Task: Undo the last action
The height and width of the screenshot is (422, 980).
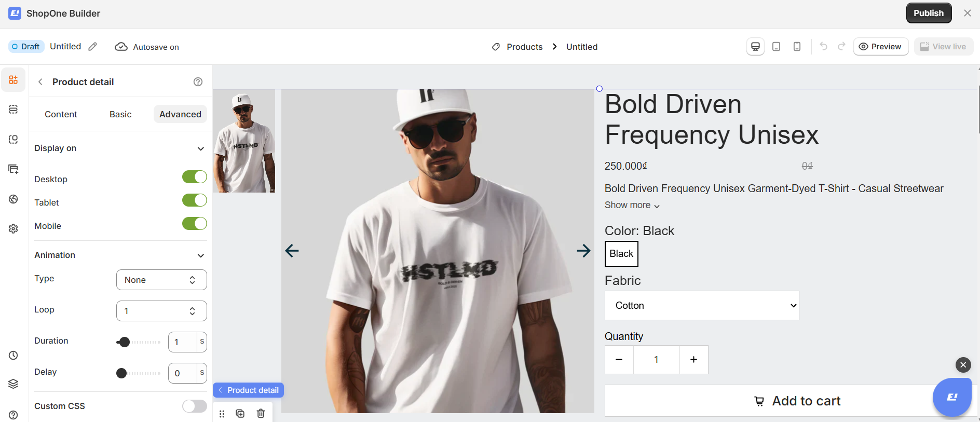Action: (x=823, y=46)
